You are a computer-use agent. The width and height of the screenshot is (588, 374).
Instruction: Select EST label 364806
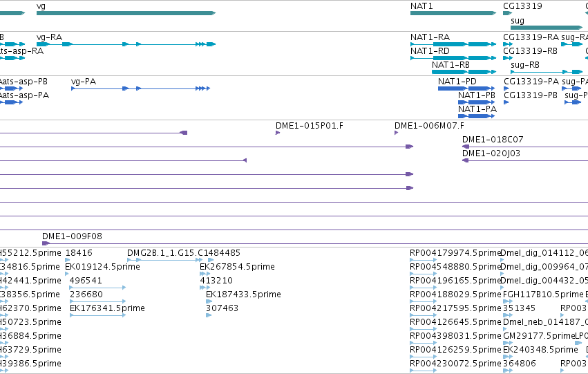click(520, 364)
